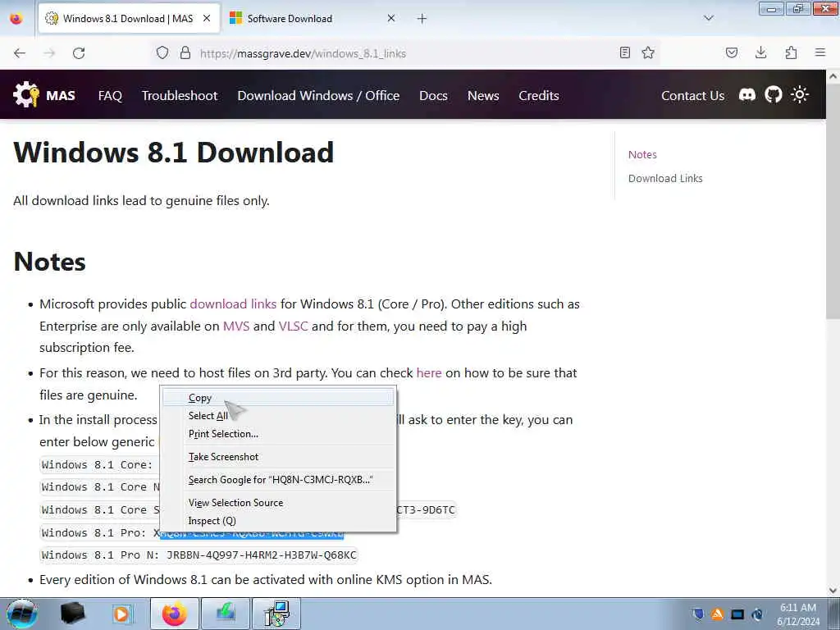Open Firefox from the taskbar
This screenshot has width=840, height=630.
(175, 614)
